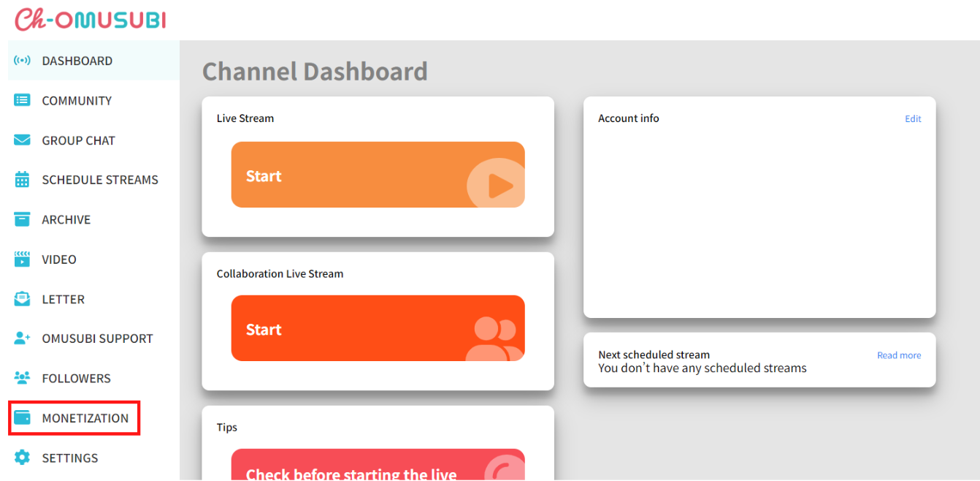
Task: Click Read more for scheduled stream
Action: (x=899, y=355)
